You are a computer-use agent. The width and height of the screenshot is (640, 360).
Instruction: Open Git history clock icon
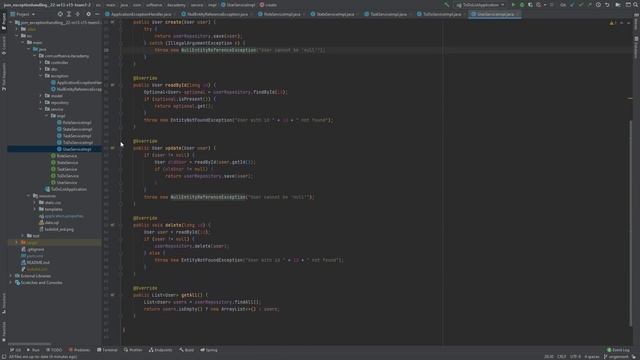[x=598, y=5]
